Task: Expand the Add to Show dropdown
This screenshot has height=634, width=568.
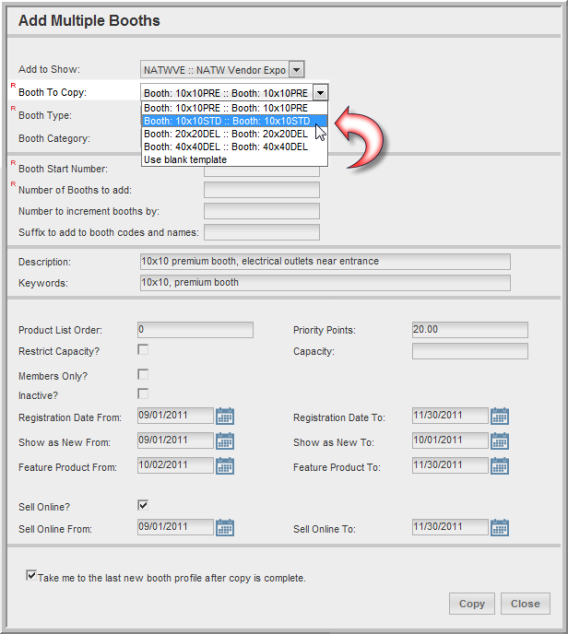Action: (296, 70)
